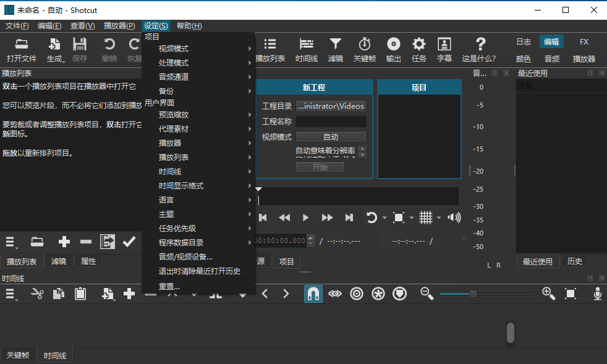Open the 帮助(H) menu
The image size is (607, 364).
(x=189, y=26)
